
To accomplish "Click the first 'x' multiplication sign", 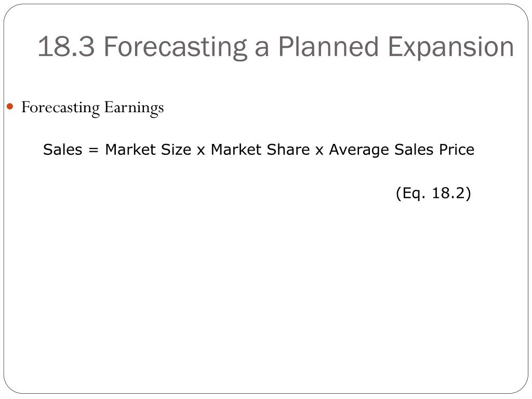I will pos(201,151).
